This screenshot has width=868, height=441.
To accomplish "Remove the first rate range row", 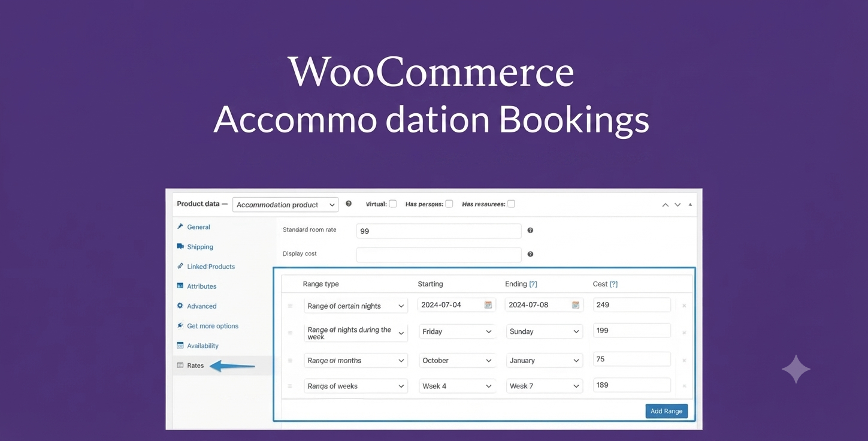I will (684, 306).
